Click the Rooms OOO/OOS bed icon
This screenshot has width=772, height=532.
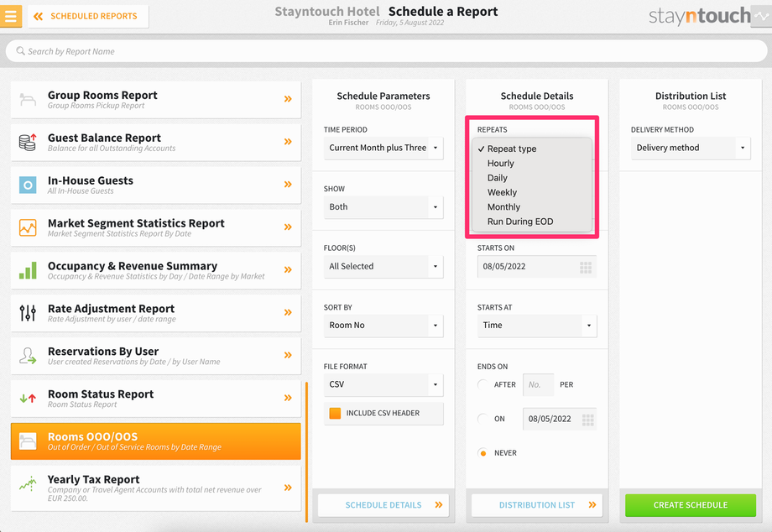(28, 441)
